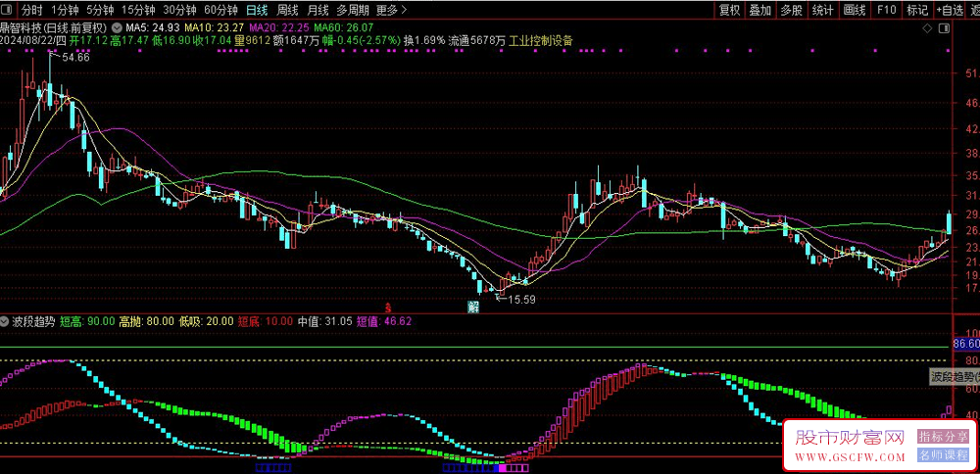The image size is (980, 474).
Task: Click the 波段趋势 indicator name
Action: [33, 321]
